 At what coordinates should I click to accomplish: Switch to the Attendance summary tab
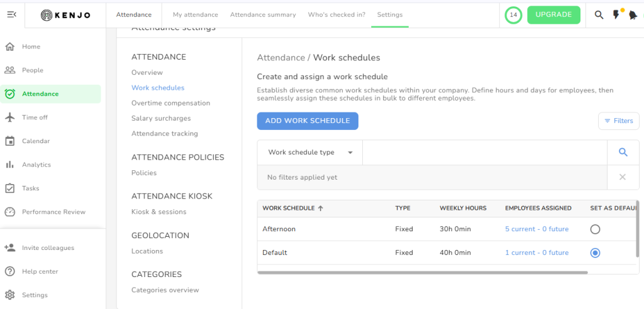point(263,14)
